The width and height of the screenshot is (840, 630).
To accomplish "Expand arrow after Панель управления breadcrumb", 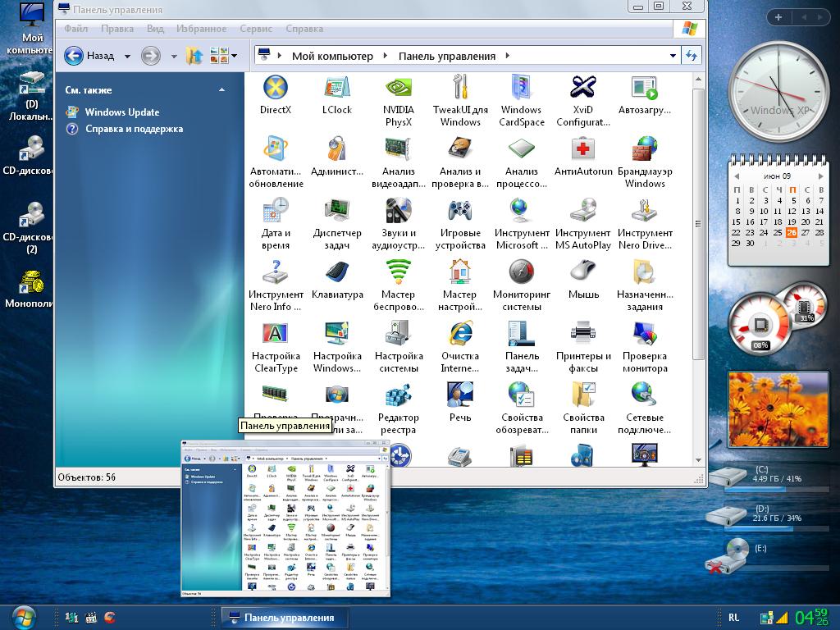I will point(507,56).
